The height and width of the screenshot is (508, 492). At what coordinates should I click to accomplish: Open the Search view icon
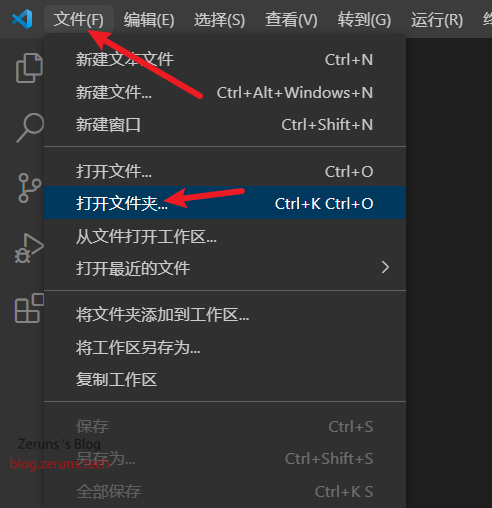point(30,128)
